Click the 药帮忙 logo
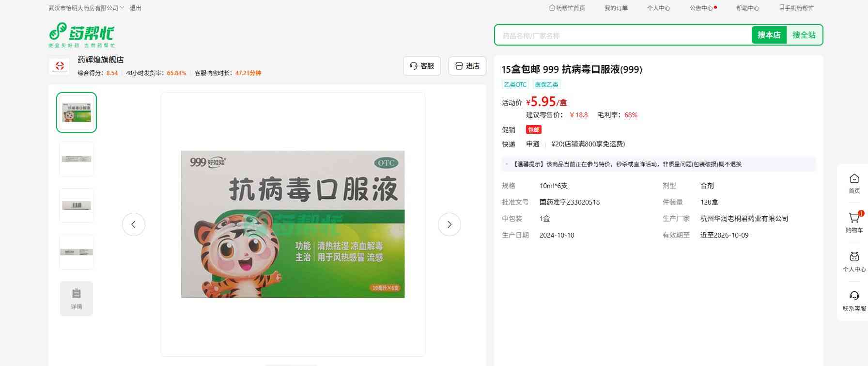The image size is (868, 366). pos(82,34)
